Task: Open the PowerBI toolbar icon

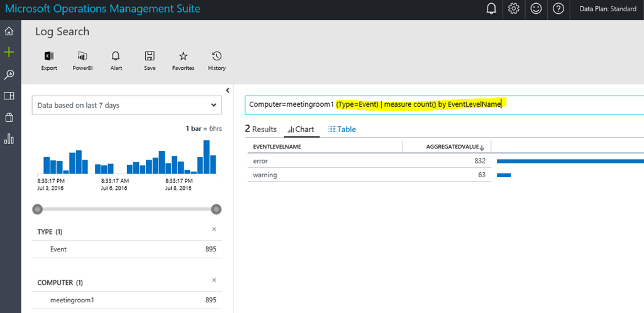Action: [82, 57]
